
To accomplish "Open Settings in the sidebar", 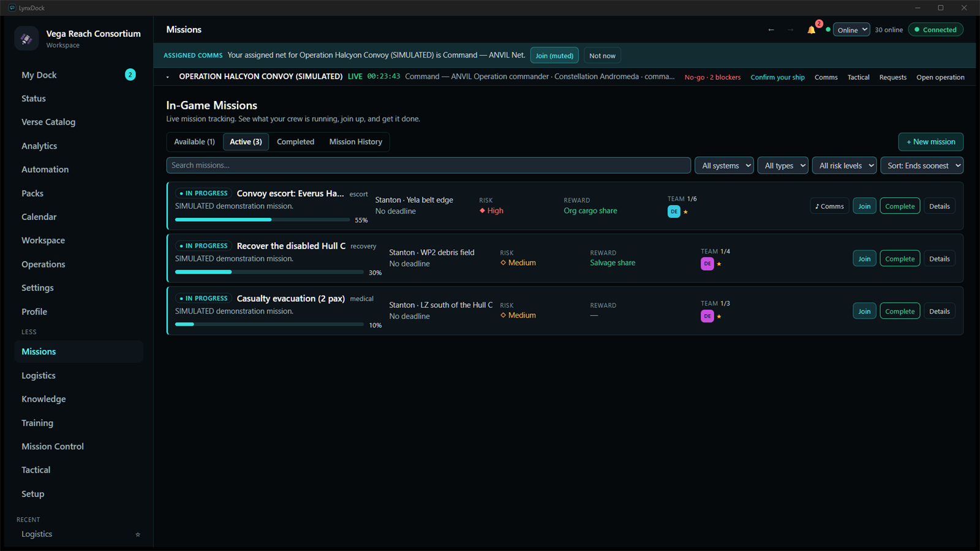I will pyautogui.click(x=78, y=288).
